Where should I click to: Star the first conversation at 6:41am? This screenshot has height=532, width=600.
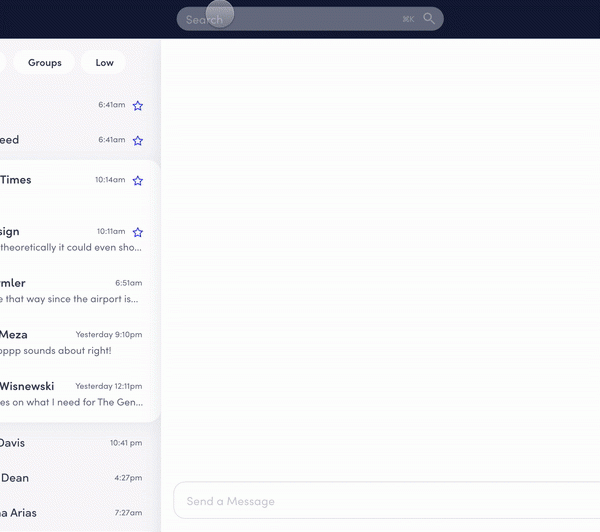pos(138,105)
